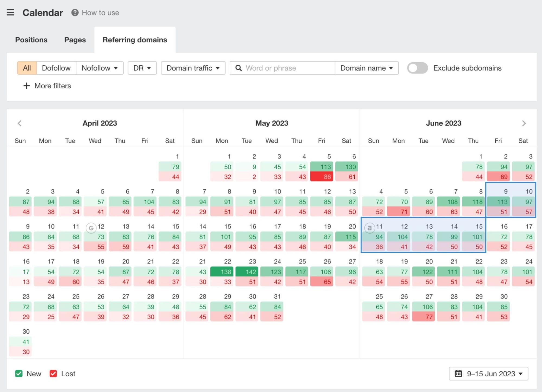Uncheck the New referring domains checkbox

coord(19,374)
